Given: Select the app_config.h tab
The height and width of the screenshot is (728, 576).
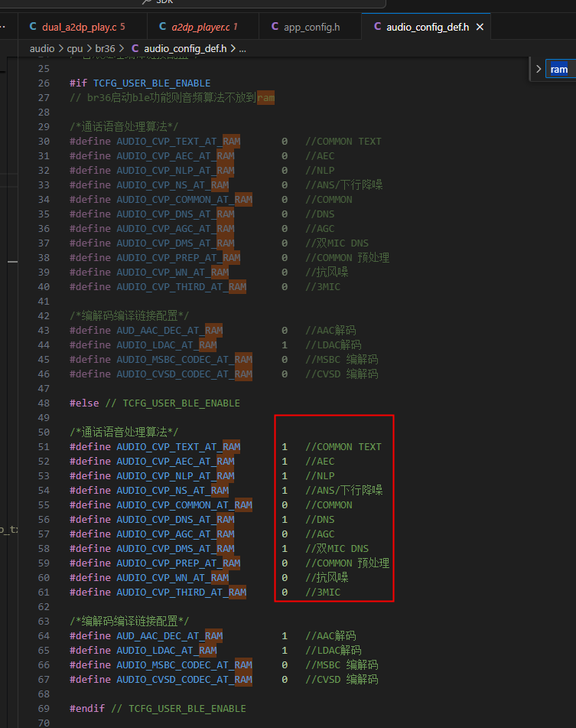Looking at the screenshot, I should [x=310, y=27].
